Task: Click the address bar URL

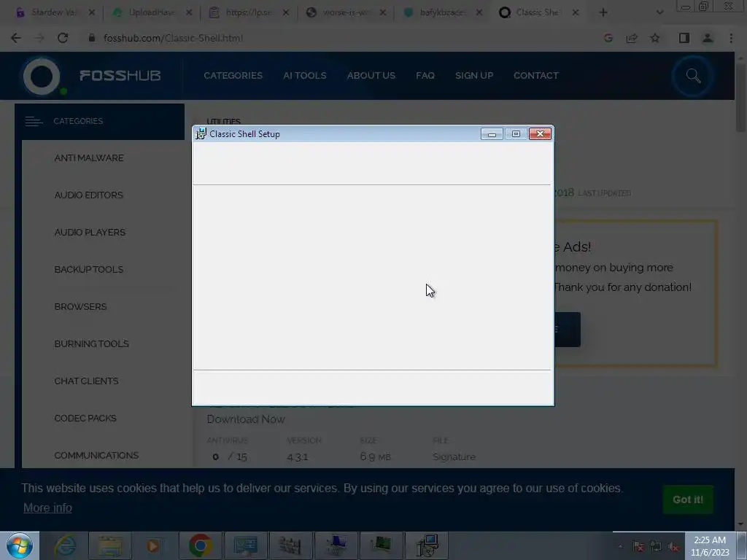Action: (x=174, y=38)
